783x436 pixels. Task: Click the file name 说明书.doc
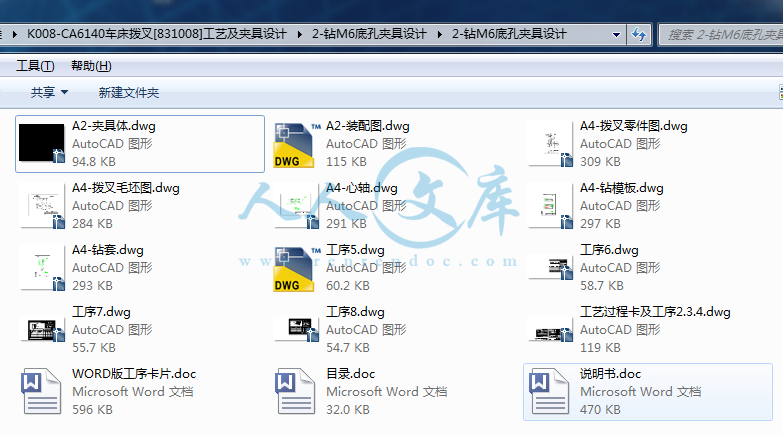(610, 374)
